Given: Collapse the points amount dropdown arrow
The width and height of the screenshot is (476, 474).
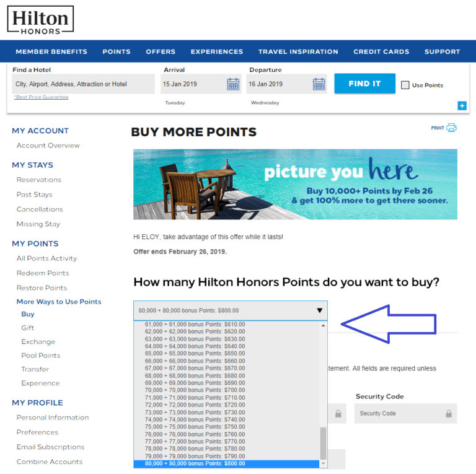Looking at the screenshot, I should coord(319,310).
